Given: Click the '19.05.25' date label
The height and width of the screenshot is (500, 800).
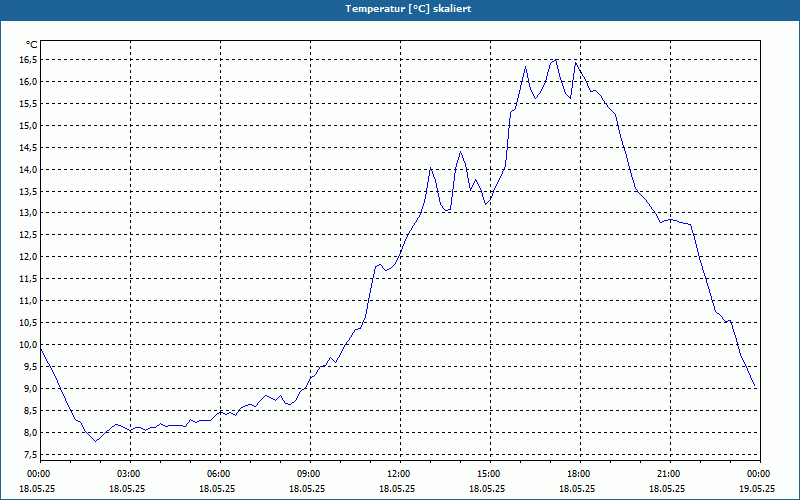Looking at the screenshot, I should pos(757,488).
